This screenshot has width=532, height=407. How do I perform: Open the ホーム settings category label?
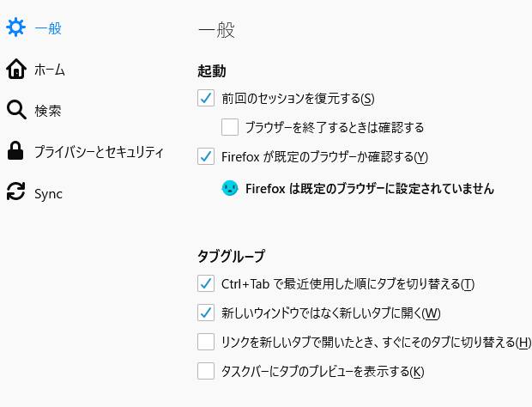click(x=50, y=70)
